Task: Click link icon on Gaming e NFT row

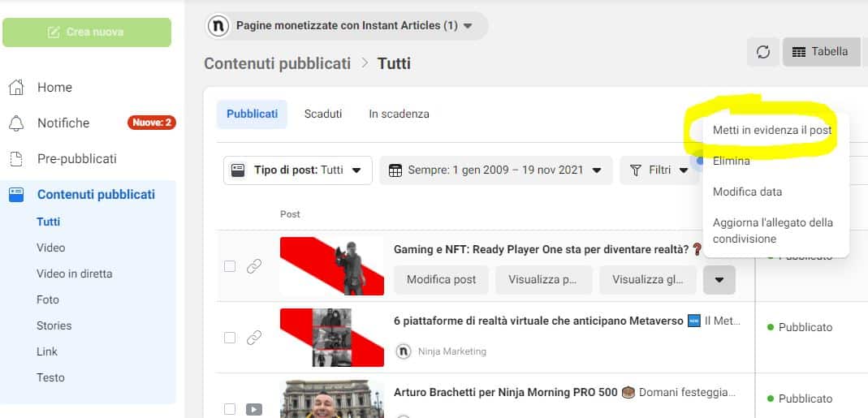Action: point(254,266)
